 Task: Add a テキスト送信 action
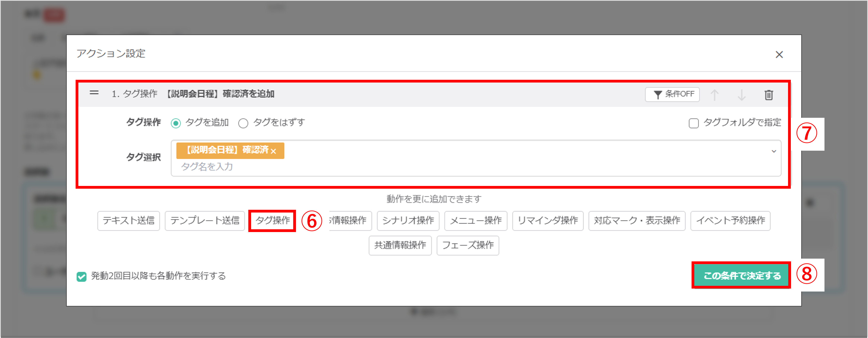point(128,221)
